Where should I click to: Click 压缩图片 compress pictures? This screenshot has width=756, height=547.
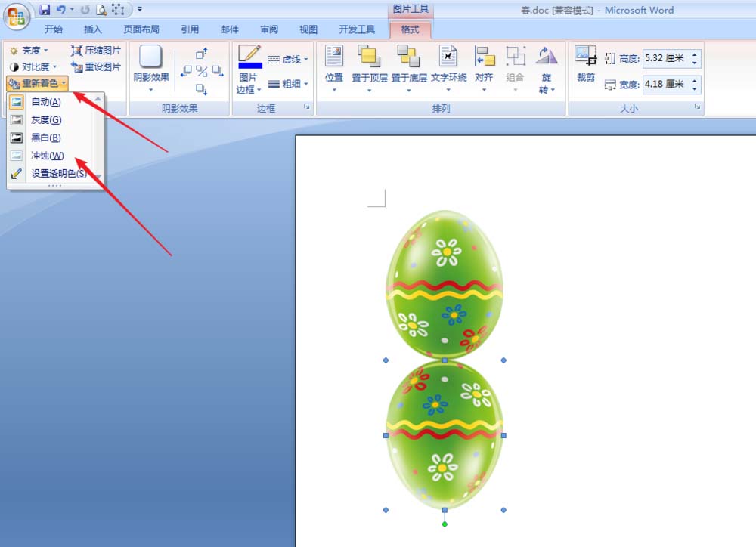click(x=95, y=50)
